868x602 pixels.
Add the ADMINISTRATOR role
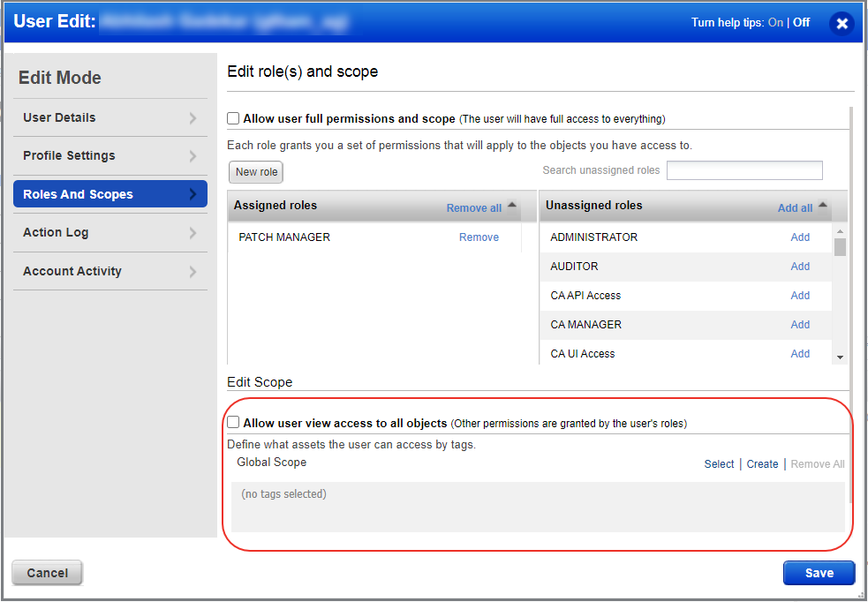pyautogui.click(x=800, y=237)
